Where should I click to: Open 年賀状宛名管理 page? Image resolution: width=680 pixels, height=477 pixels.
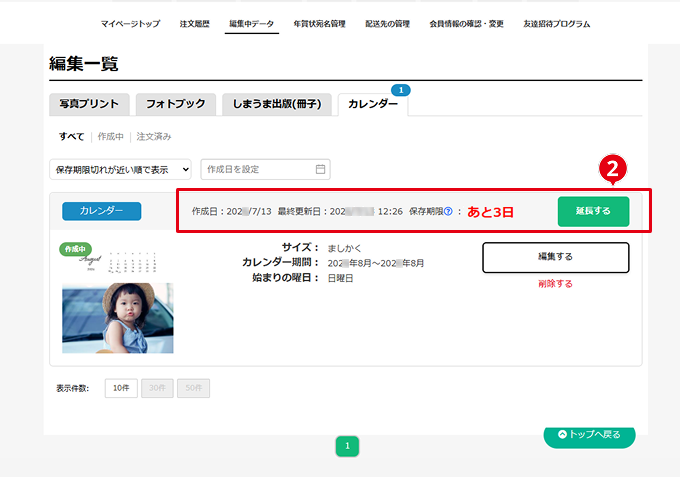[320, 24]
